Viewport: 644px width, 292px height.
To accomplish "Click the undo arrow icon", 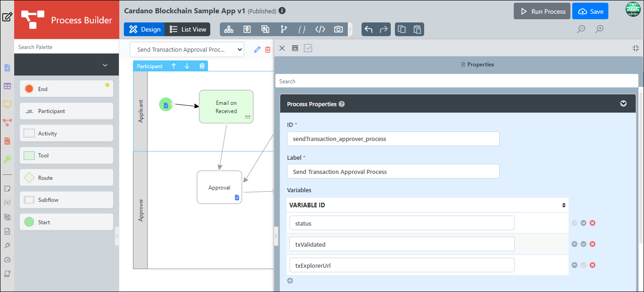I will click(369, 29).
